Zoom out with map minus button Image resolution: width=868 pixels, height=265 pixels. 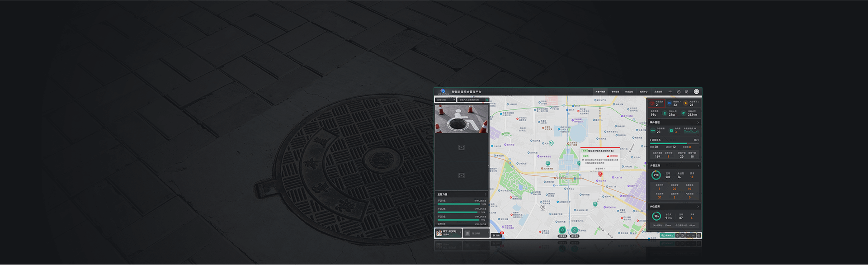[x=693, y=235]
